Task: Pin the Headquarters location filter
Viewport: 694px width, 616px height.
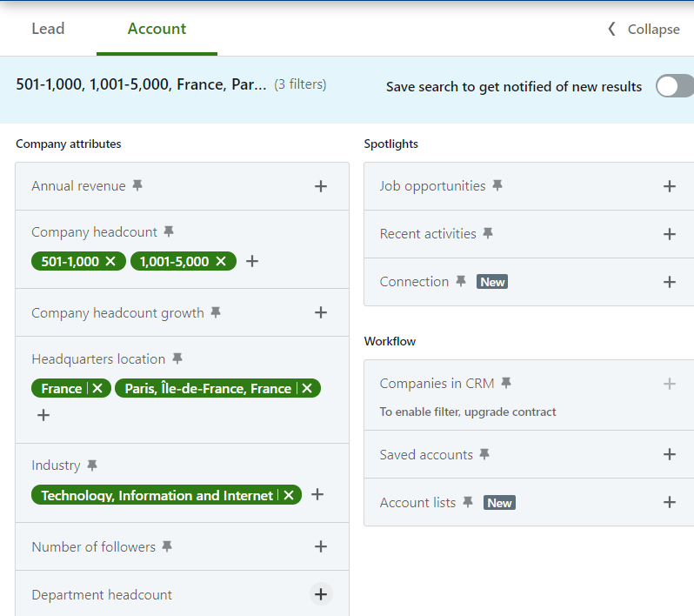Action: pyautogui.click(x=177, y=359)
